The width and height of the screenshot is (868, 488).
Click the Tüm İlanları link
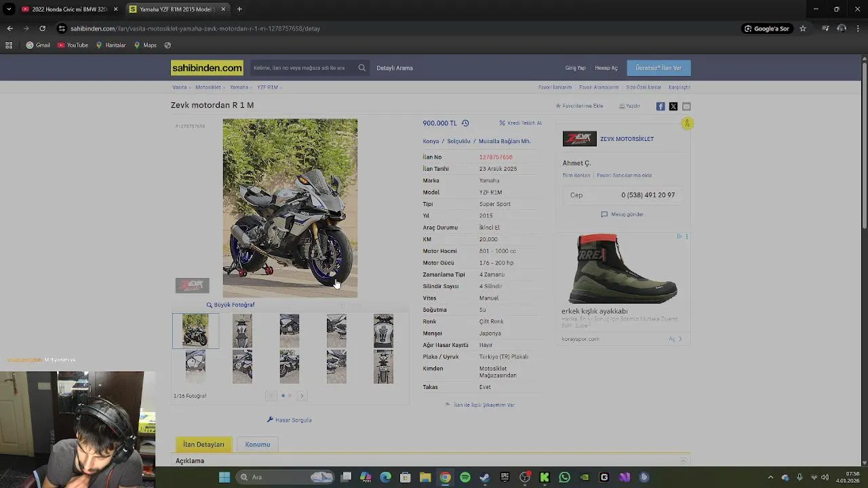(x=576, y=176)
